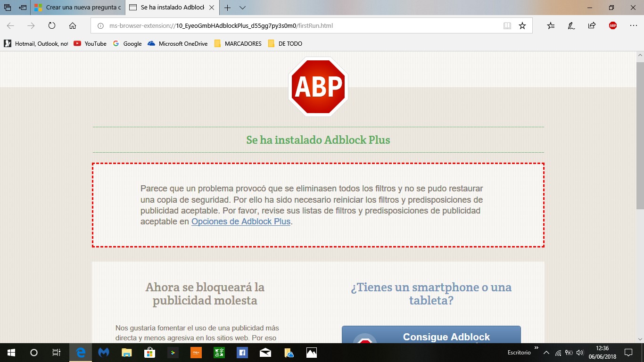Open 'Opciones de Adblock Plus' link
This screenshot has height=362, width=644.
(x=240, y=222)
